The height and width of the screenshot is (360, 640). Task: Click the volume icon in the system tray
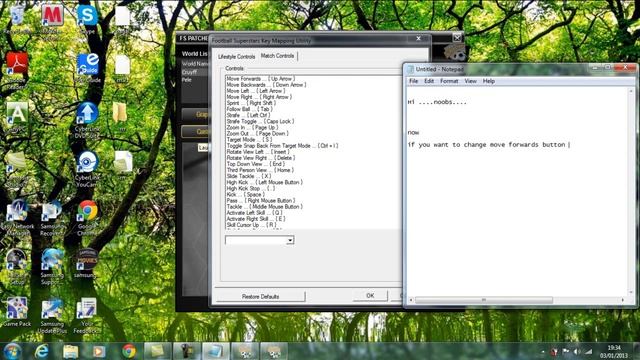576,351
